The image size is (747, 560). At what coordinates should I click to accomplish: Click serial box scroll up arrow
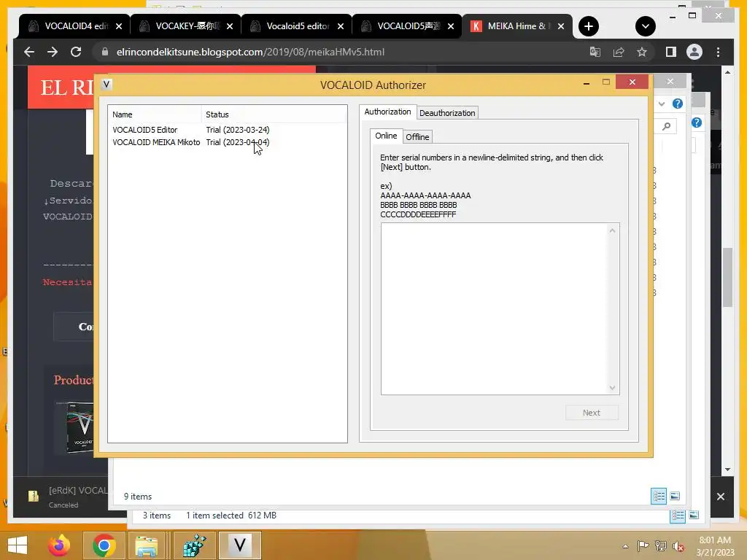tap(613, 230)
